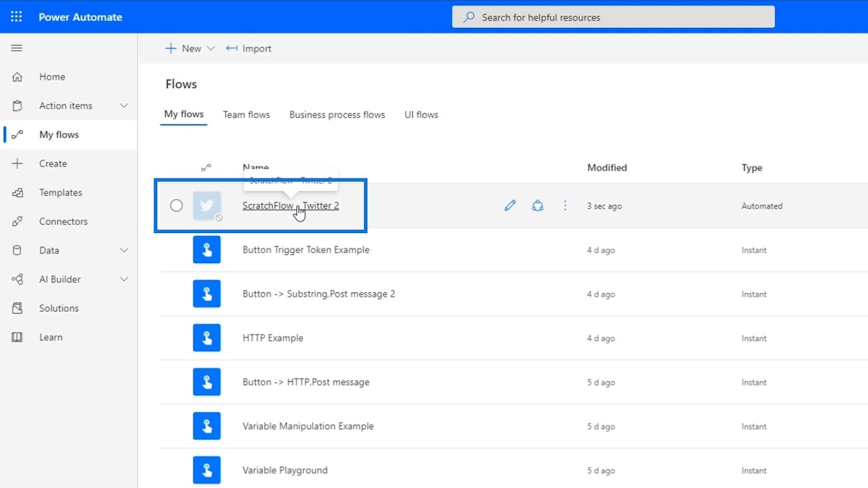Viewport: 868px width, 488px height.
Task: Click the search for helpful resources field
Action: point(613,17)
